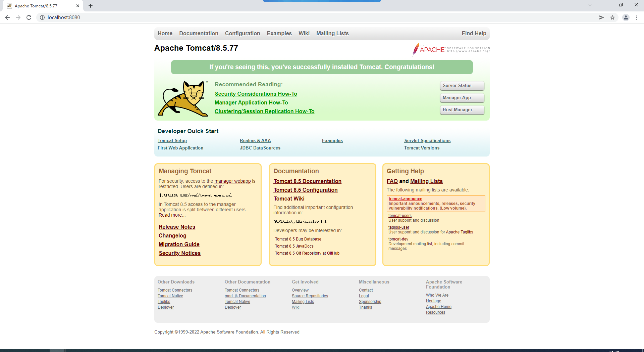
Task: Open Examples in the top navigation bar
Action: point(279,33)
